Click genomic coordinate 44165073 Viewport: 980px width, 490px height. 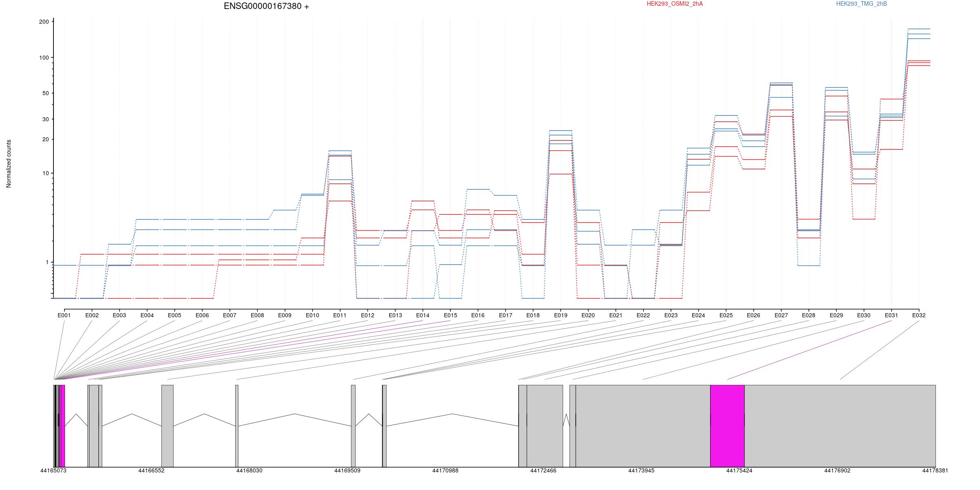click(53, 470)
